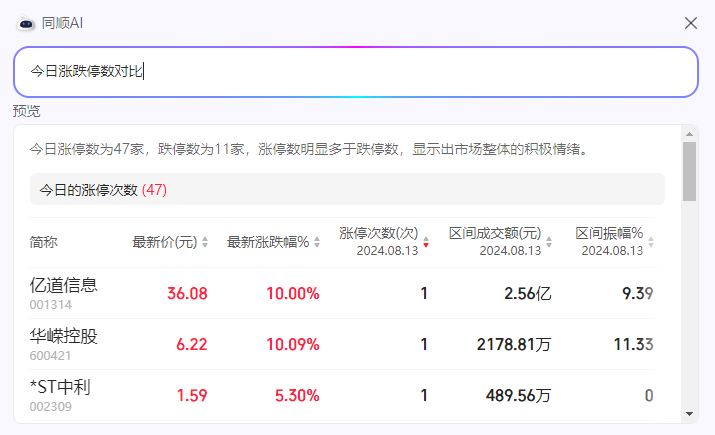Select price 1.59 cell
This screenshot has height=435, width=715.
pos(192,395)
